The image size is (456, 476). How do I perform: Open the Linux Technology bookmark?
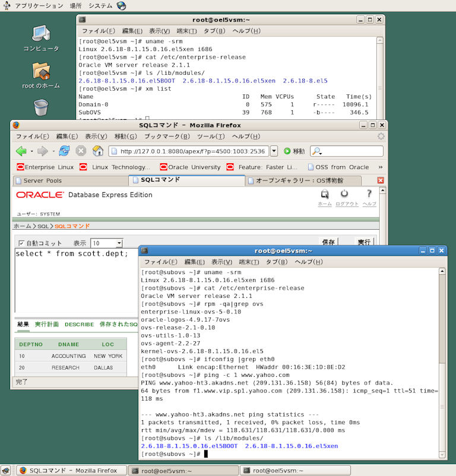115,167
